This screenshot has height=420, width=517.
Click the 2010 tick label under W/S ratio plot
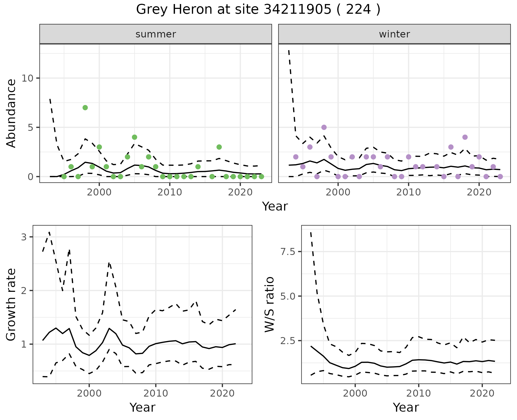pos(418,393)
